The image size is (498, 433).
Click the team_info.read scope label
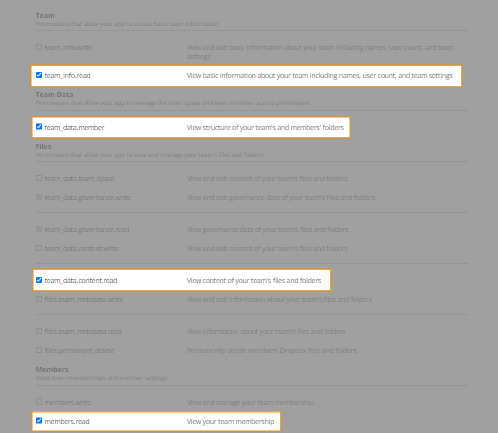pos(67,76)
